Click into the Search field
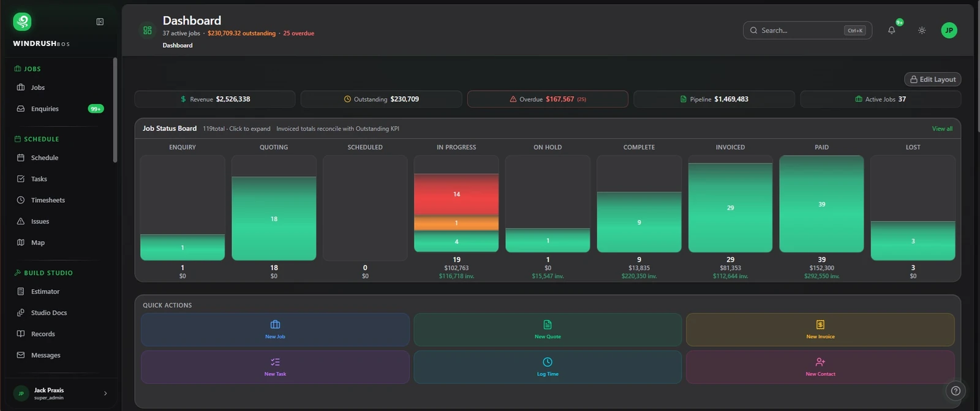 (x=807, y=31)
